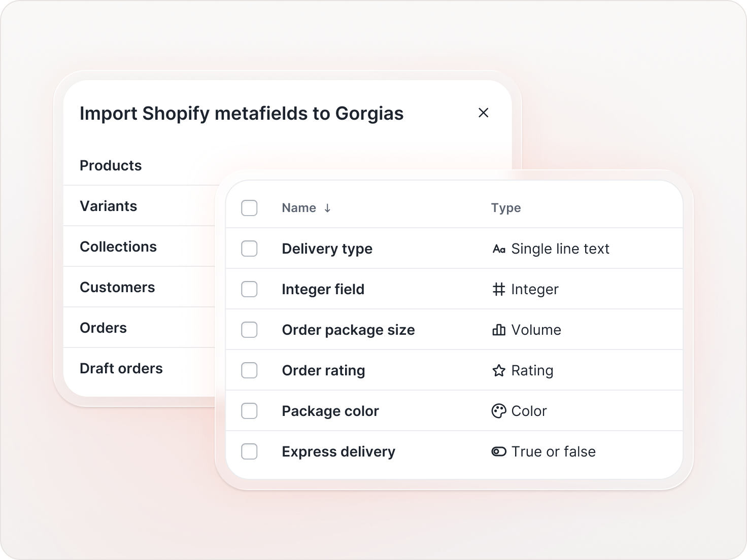Click the 'Integer' type label

(535, 289)
